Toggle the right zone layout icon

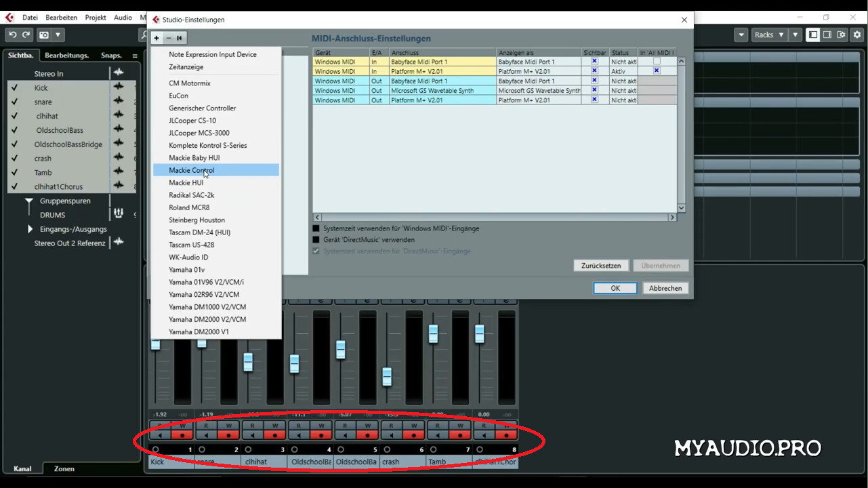(827, 35)
